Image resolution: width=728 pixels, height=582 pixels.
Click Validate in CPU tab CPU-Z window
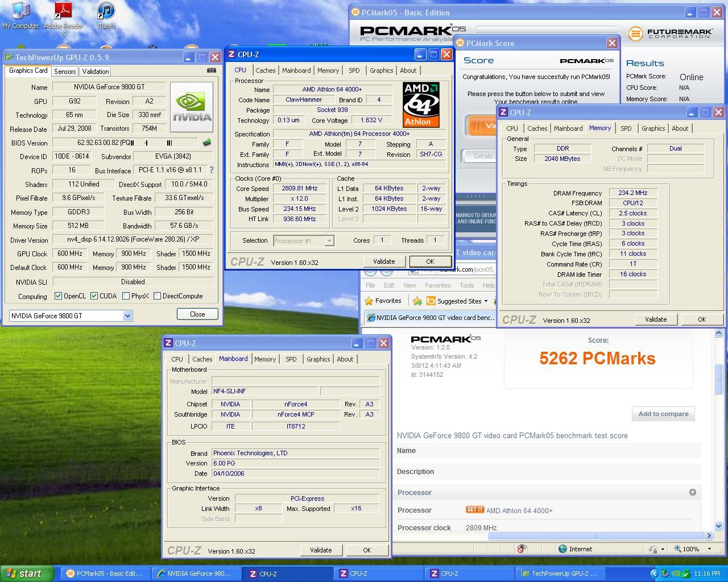[x=384, y=261]
